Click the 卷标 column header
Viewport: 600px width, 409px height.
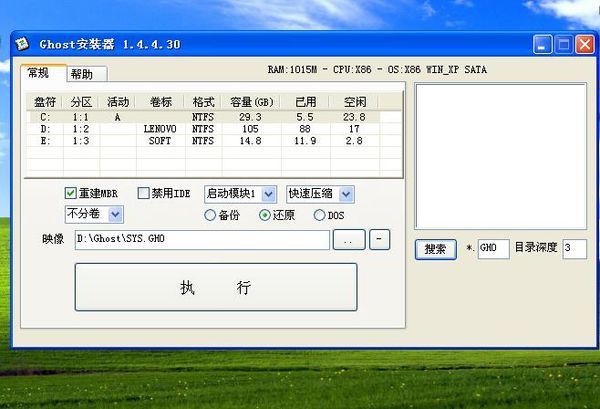(160, 102)
